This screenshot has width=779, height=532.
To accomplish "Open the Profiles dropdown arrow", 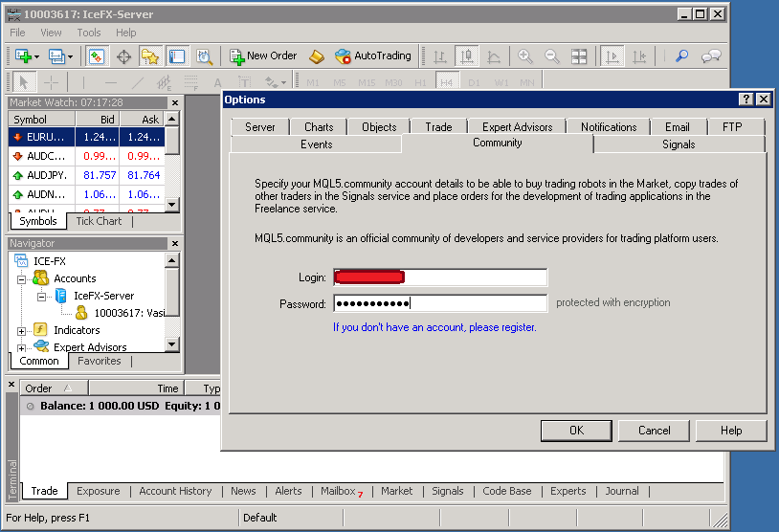I will click(70, 56).
